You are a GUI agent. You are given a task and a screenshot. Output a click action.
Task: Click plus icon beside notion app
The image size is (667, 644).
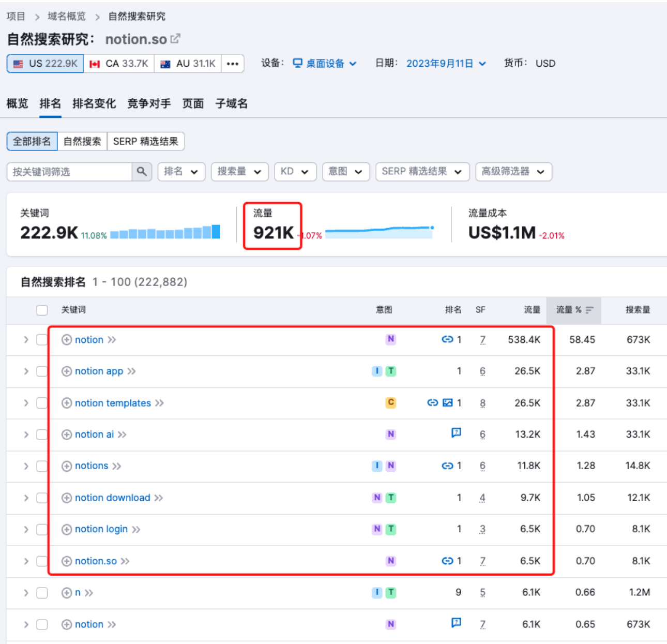pos(67,371)
